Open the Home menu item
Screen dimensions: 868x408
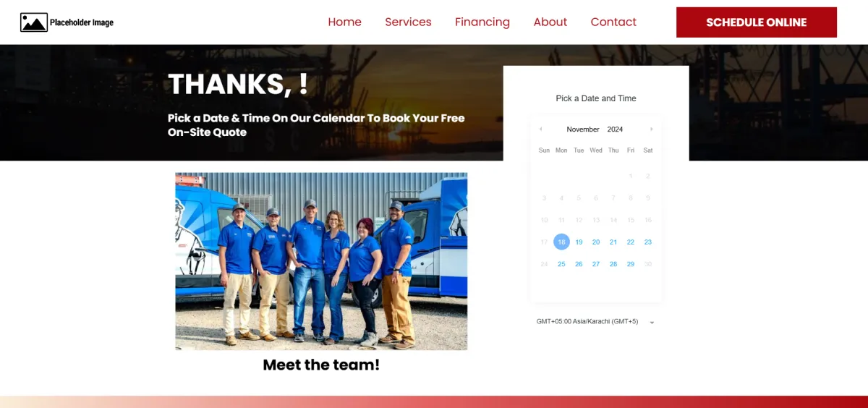click(344, 22)
